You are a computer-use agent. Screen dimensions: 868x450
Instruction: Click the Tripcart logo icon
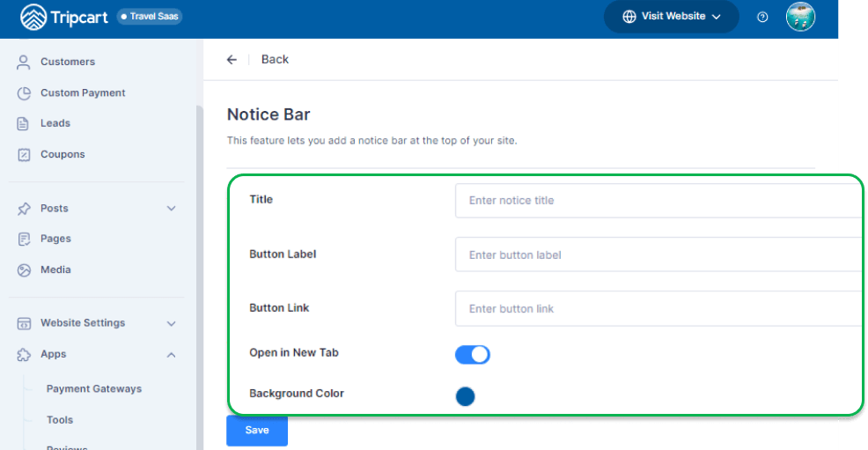(33, 17)
